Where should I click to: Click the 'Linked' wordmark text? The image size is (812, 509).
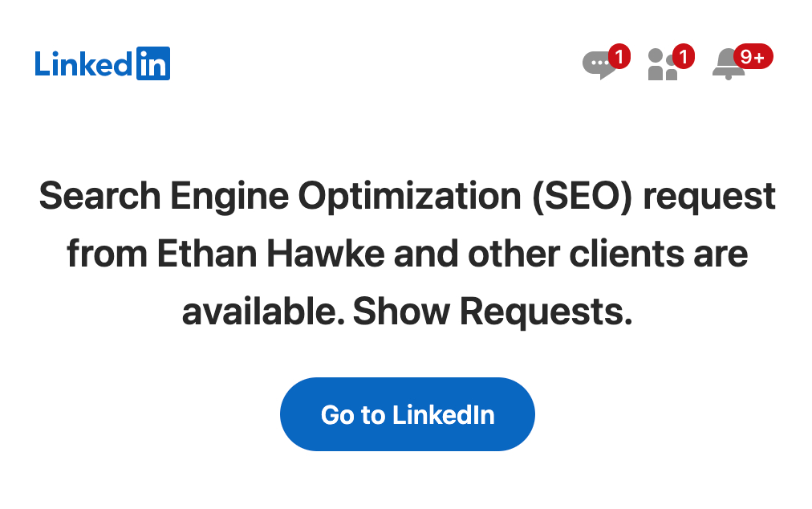[x=83, y=63]
